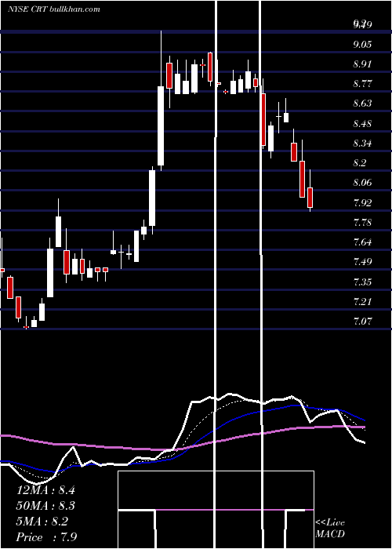Click the MACD histogram box at bottom
Screen dimensions: 392x549
coord(216,510)
